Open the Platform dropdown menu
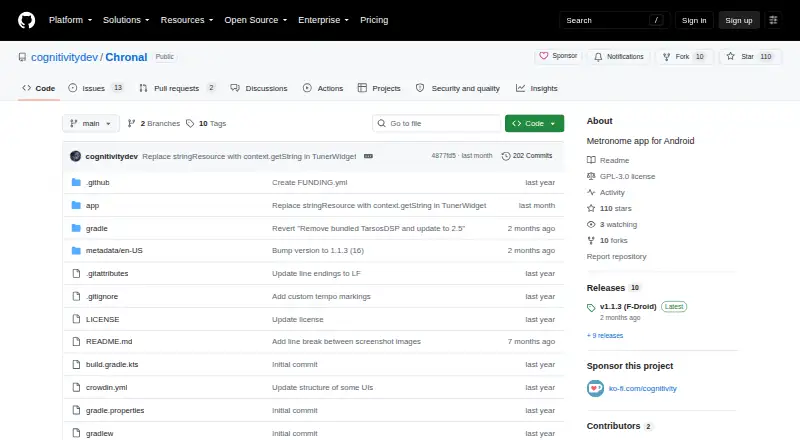 [x=70, y=20]
